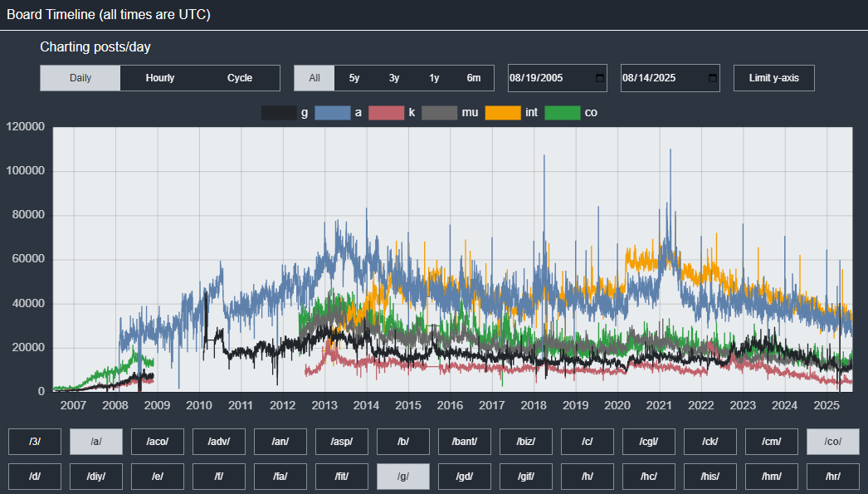Switch chart to Hourly view

[160, 78]
